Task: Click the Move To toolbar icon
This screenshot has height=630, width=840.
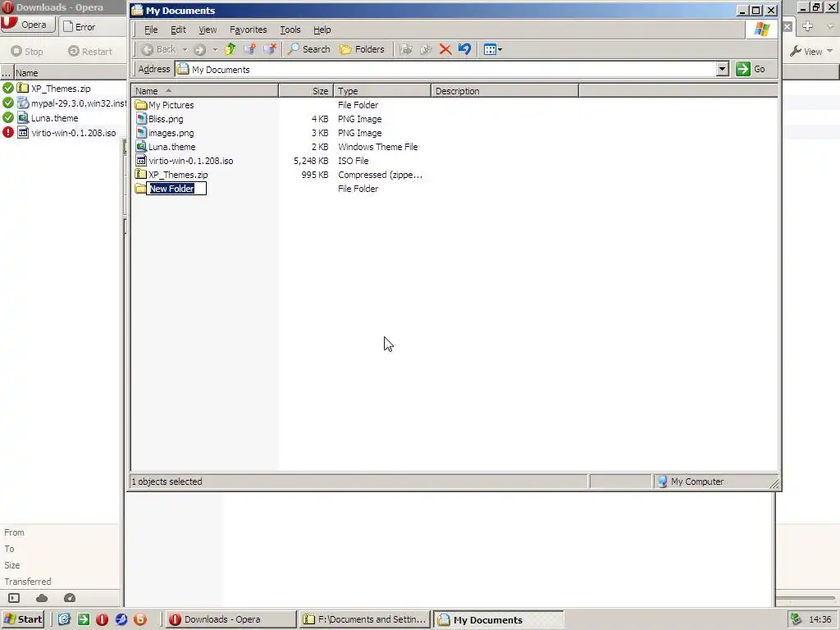Action: 406,49
